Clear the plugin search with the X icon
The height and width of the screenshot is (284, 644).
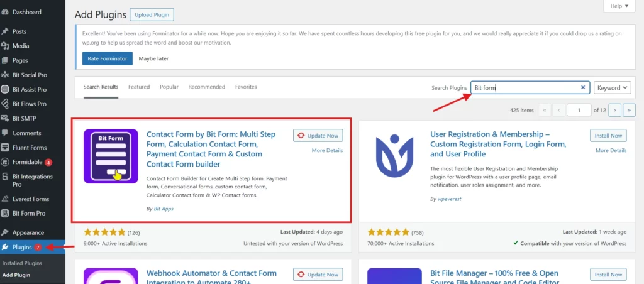583,87
